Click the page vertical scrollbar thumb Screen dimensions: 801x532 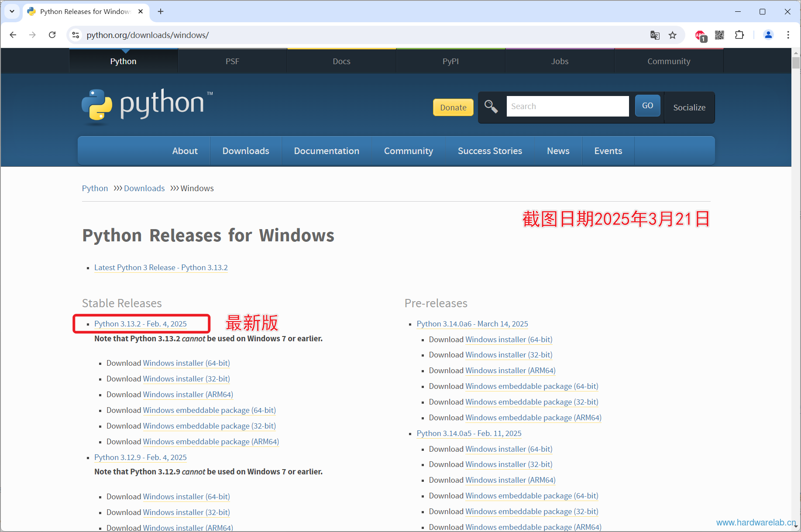click(796, 63)
